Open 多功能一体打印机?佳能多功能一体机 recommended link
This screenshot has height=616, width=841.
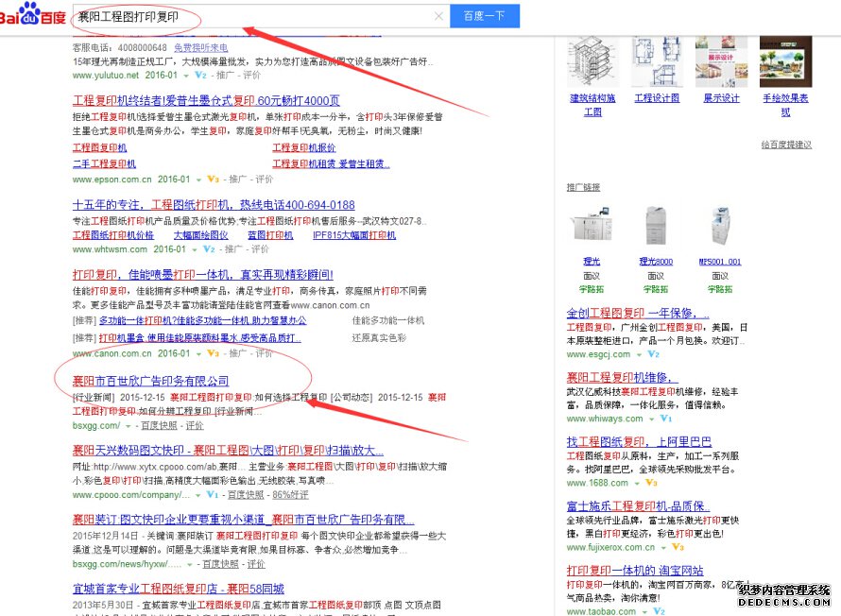[203, 320]
